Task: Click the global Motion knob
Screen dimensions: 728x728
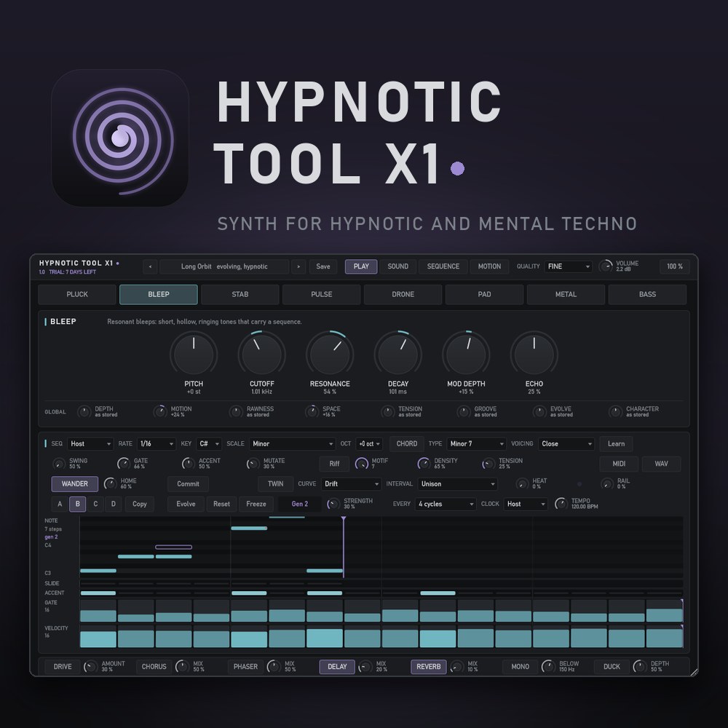Action: click(160, 412)
